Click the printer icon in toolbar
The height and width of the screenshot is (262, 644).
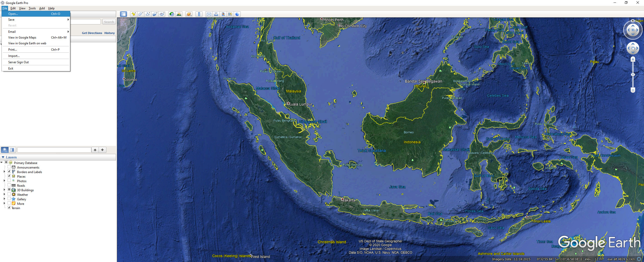(216, 14)
